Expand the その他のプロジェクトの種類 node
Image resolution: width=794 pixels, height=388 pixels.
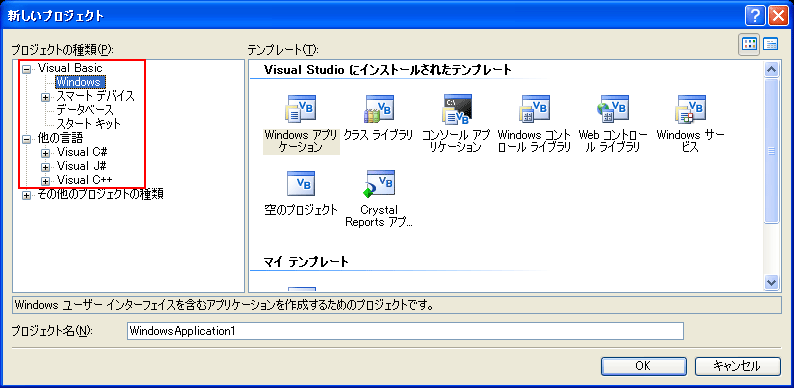[x=27, y=195]
